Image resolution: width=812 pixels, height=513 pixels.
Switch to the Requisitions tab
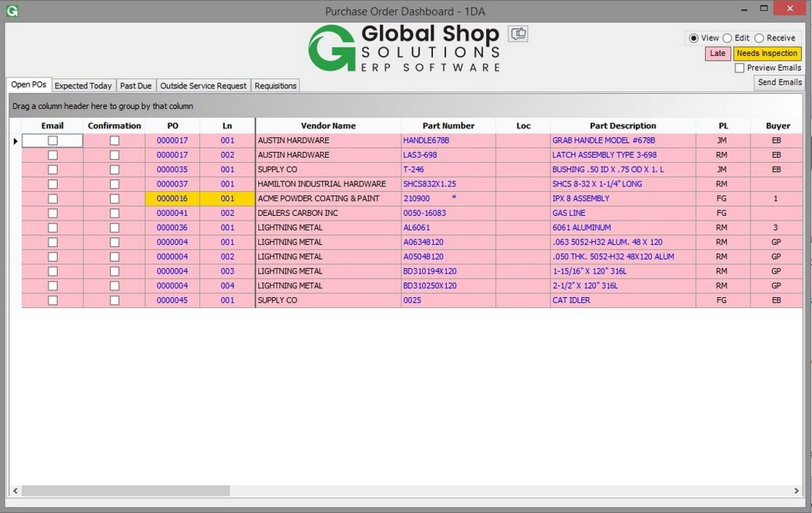275,85
